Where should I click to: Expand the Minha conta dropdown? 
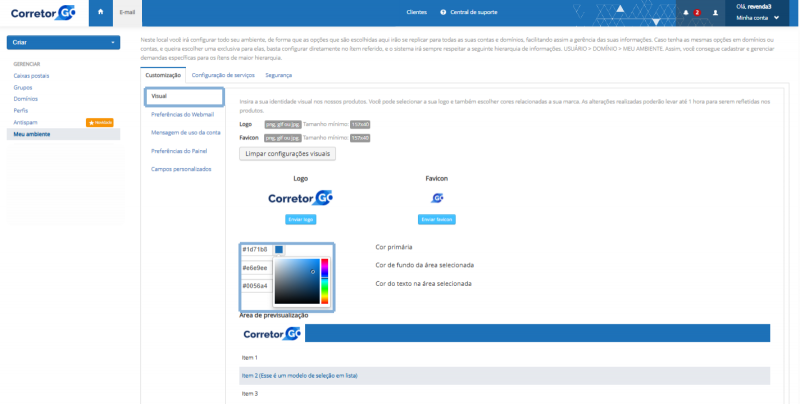758,18
